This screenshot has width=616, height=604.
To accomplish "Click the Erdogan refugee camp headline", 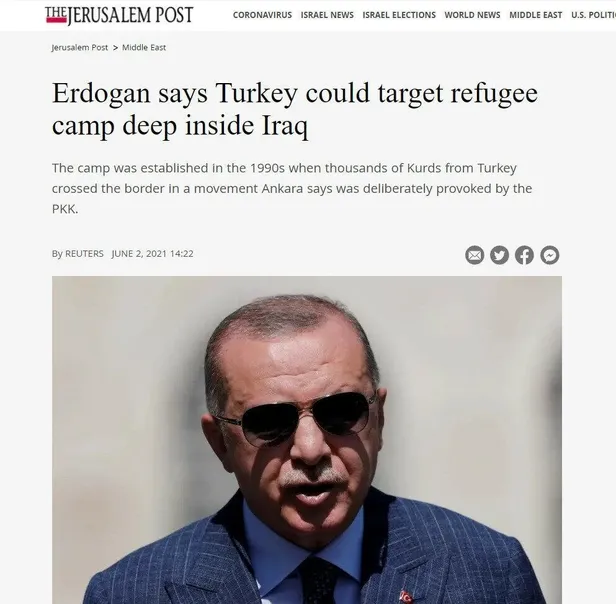I will click(295, 109).
